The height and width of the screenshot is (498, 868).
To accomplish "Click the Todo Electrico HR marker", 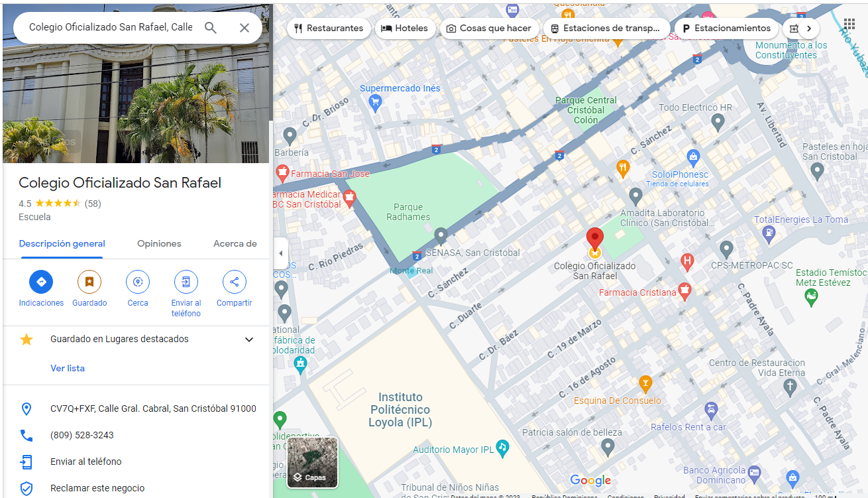I will [x=718, y=122].
